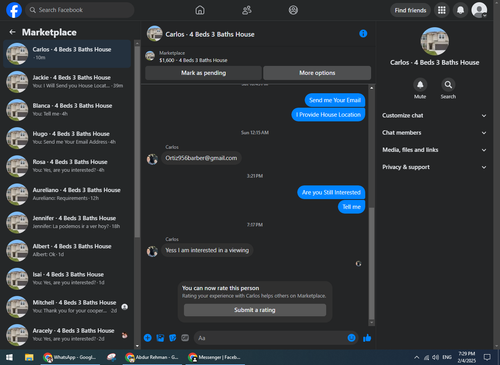Open Albert conversation in list
The width and height of the screenshot is (500, 365).
[67, 250]
